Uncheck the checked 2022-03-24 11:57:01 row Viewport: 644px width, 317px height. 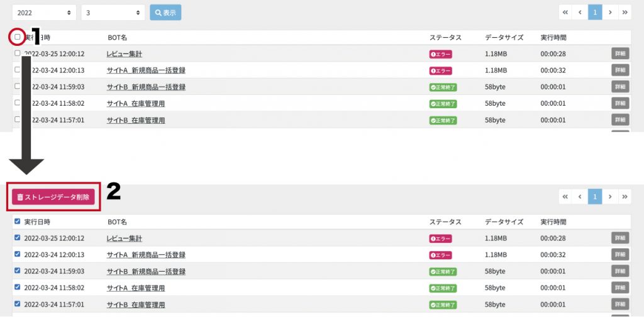17,303
